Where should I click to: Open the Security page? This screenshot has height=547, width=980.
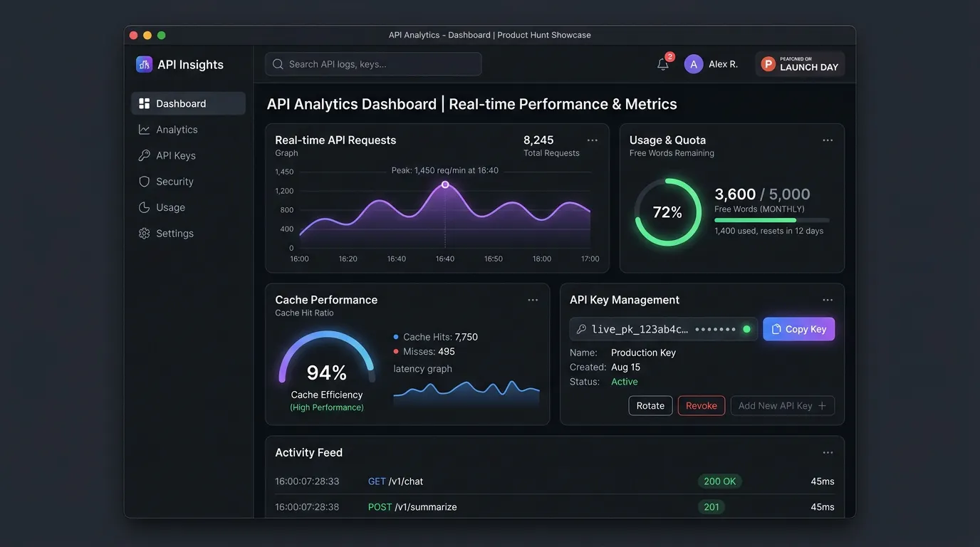[188, 182]
